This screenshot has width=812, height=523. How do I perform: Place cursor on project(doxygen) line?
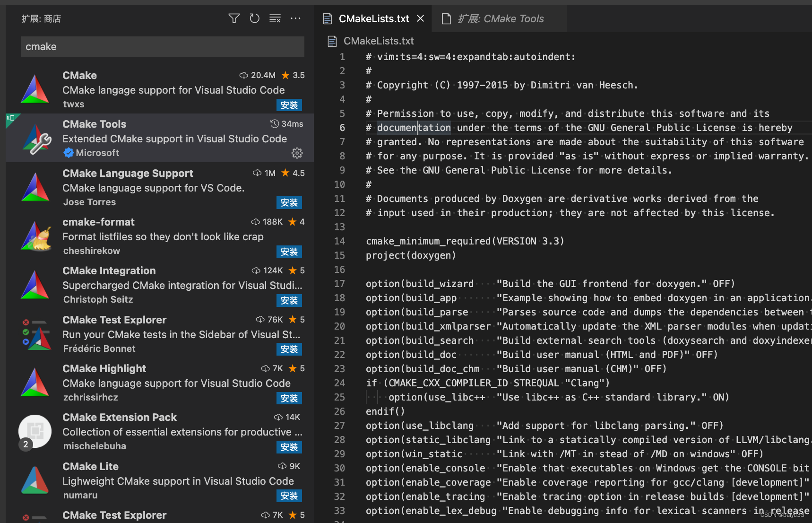411,255
